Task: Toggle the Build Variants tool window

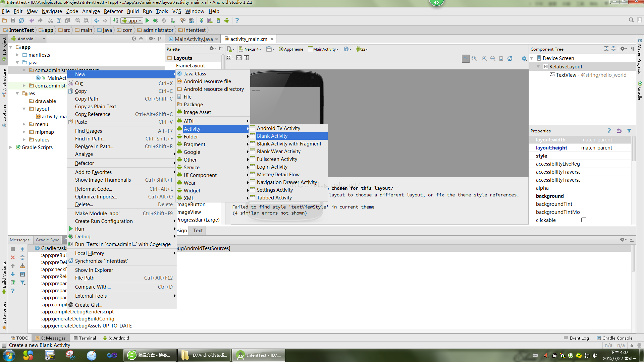Action: point(4,278)
